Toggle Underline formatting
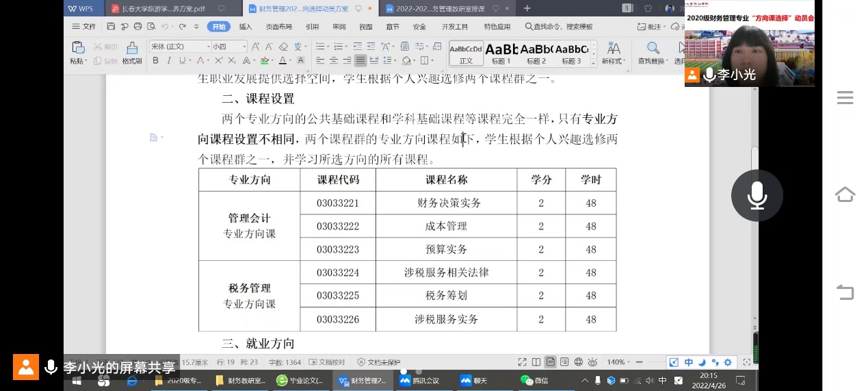Screen dimensions: 868x391 pyautogui.click(x=182, y=60)
